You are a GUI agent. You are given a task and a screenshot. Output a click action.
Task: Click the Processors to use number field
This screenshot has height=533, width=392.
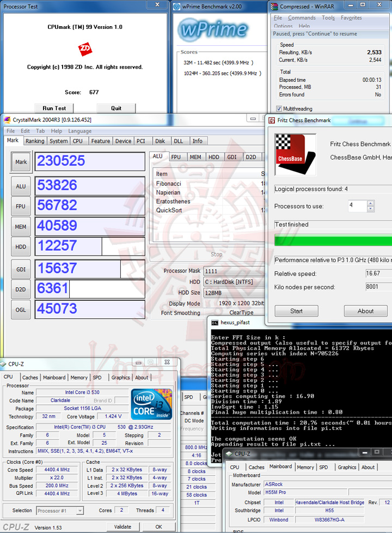click(x=358, y=205)
